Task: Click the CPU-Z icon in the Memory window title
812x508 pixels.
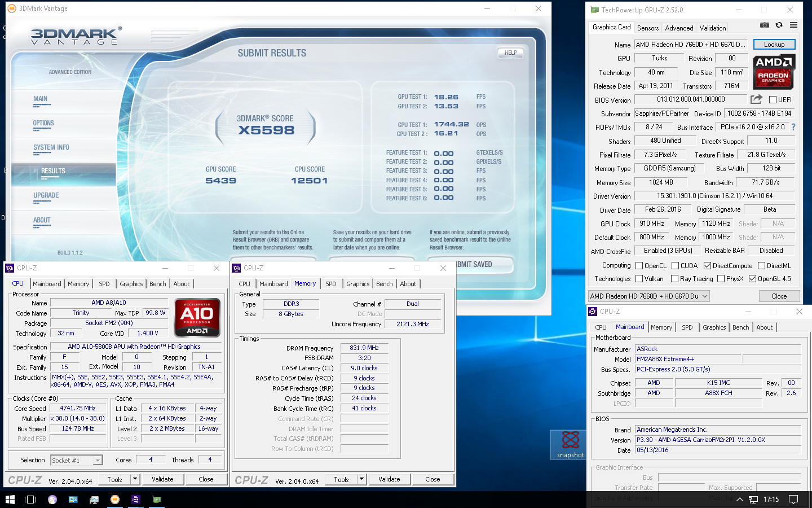Action: tap(237, 268)
